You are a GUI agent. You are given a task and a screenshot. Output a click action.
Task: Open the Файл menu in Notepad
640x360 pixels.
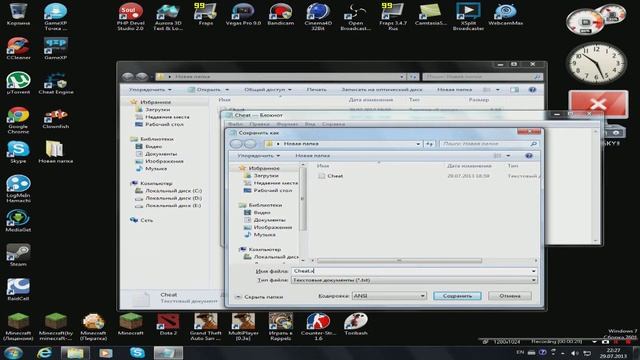pos(236,124)
